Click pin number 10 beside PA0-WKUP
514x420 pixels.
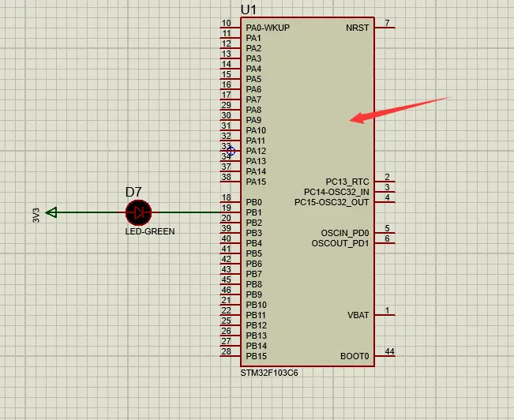226,23
